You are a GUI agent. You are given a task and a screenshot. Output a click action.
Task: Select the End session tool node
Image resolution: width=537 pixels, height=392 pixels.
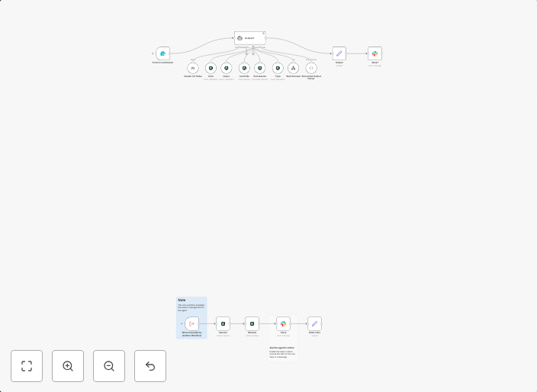coord(259,68)
